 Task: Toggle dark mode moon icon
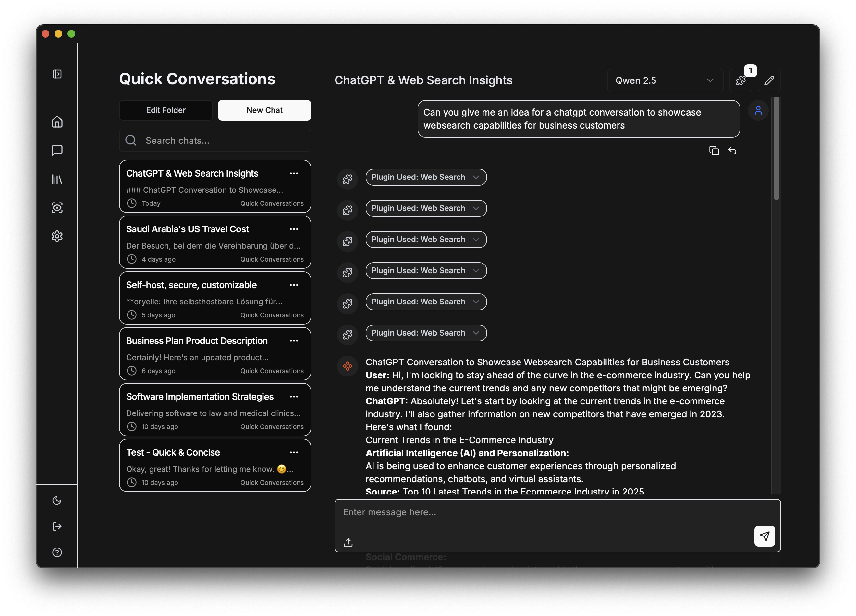point(57,500)
